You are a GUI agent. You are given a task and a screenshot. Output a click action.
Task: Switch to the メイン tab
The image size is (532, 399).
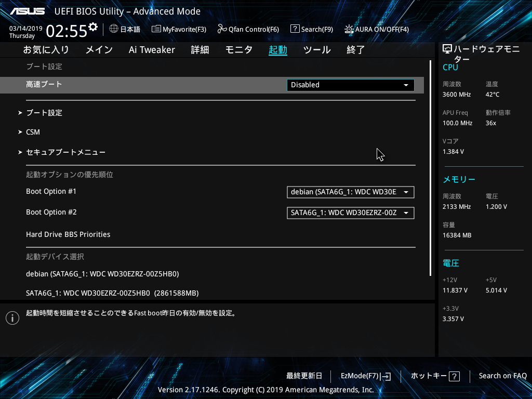pyautogui.click(x=99, y=50)
